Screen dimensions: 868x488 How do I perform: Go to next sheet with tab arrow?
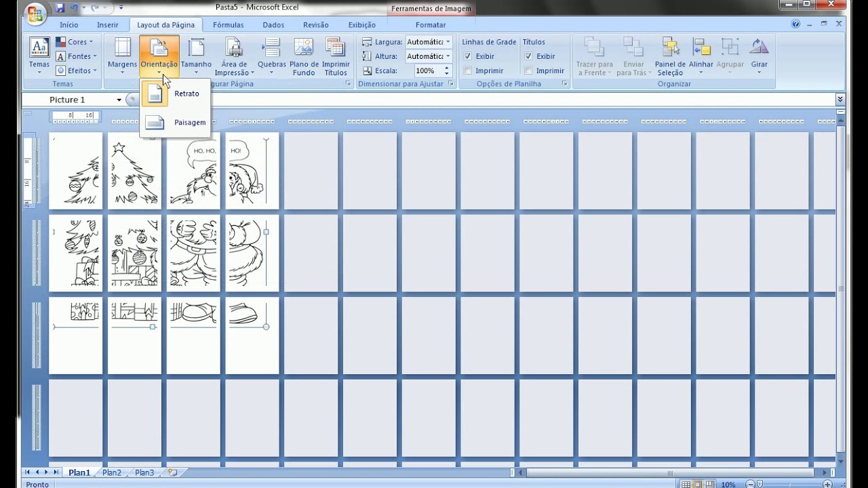46,472
